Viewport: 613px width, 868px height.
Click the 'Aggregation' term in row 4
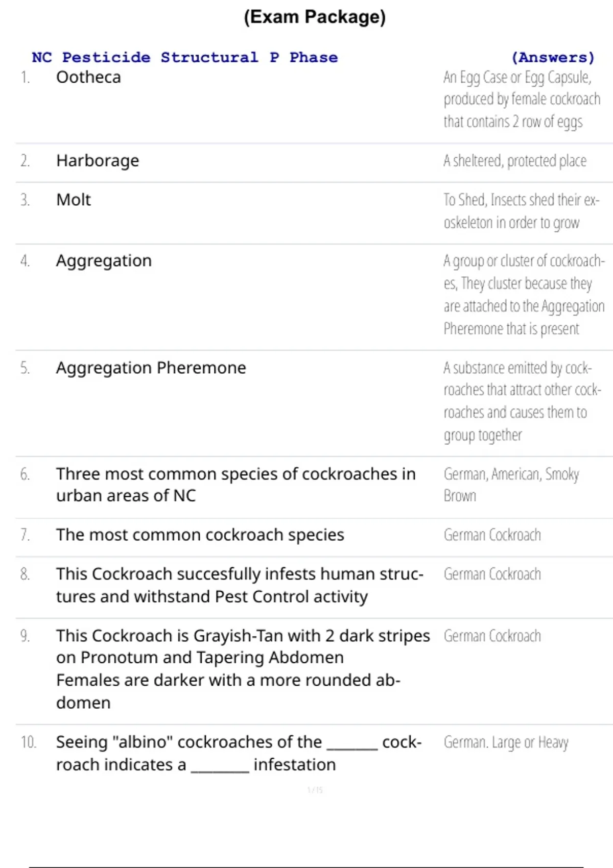[x=104, y=261]
